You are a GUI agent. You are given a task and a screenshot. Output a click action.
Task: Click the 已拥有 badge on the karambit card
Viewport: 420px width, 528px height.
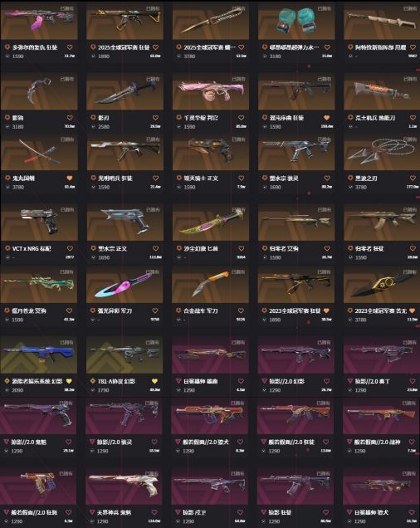click(66, 79)
